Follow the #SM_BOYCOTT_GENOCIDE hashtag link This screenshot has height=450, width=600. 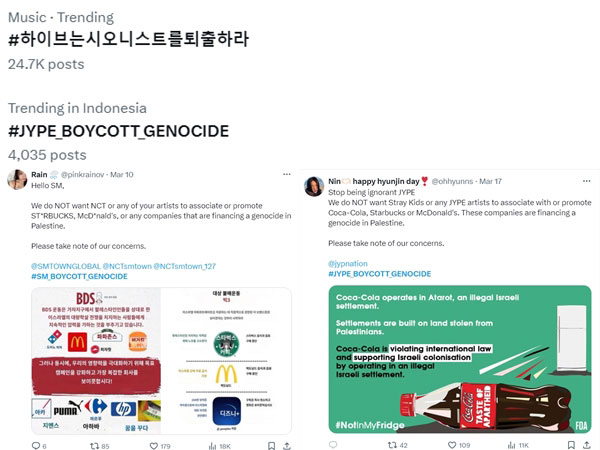pos(79,276)
